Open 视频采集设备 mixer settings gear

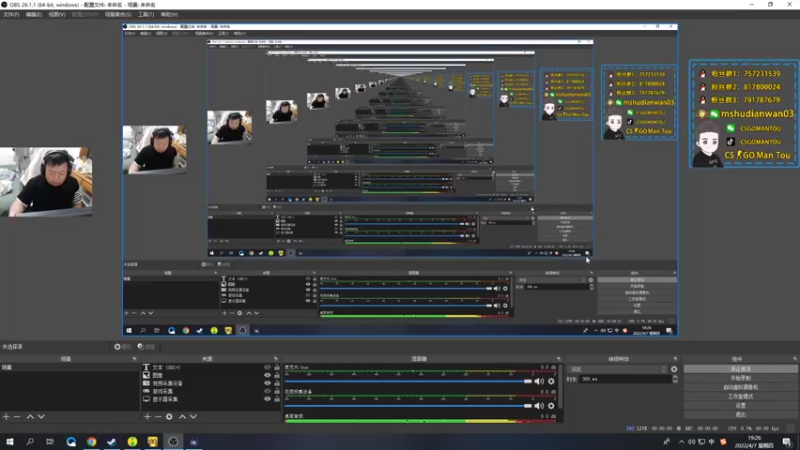[551, 406]
